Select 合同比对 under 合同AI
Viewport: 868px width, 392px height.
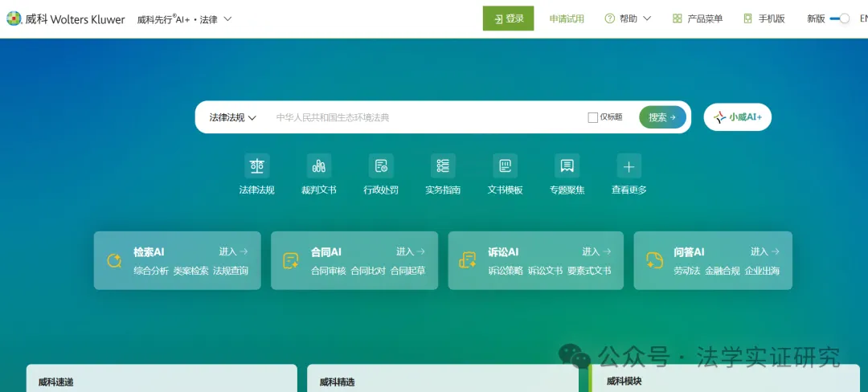pyautogui.click(x=368, y=271)
